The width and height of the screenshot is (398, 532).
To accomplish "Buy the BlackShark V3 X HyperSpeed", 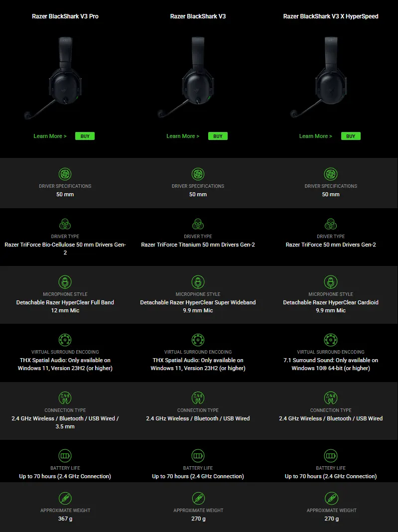I will click(x=351, y=136).
